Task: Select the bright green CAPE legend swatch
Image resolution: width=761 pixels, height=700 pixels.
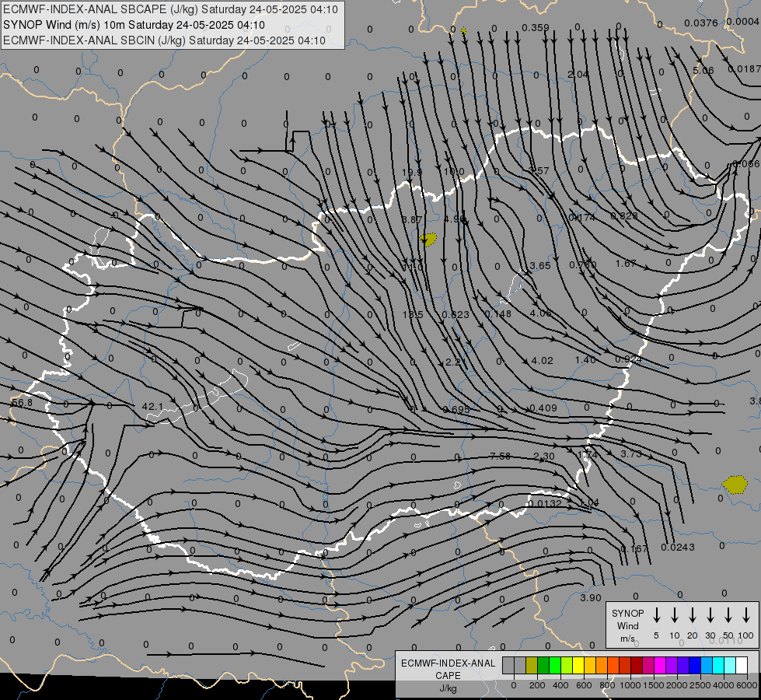Action: 555,666
